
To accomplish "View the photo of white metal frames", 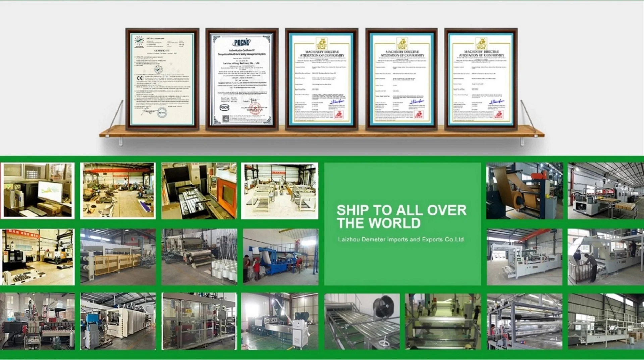I will (x=280, y=191).
